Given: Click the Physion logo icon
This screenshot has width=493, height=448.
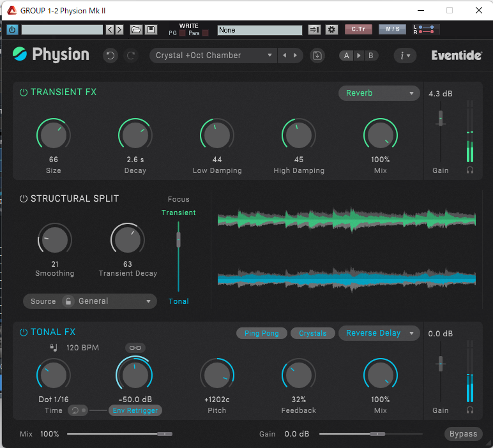Looking at the screenshot, I should click(20, 54).
